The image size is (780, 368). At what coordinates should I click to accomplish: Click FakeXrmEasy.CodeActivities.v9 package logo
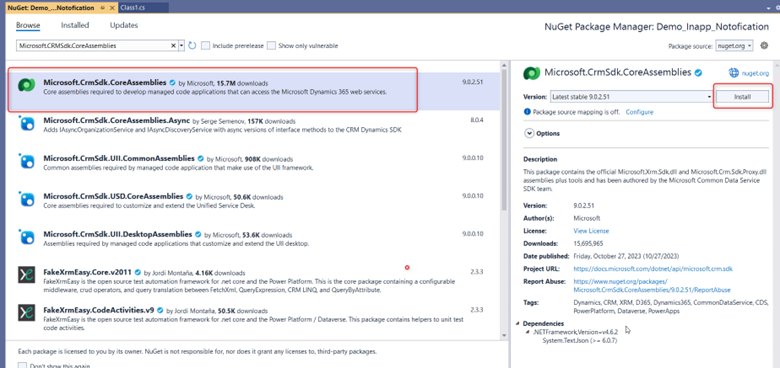(x=26, y=312)
